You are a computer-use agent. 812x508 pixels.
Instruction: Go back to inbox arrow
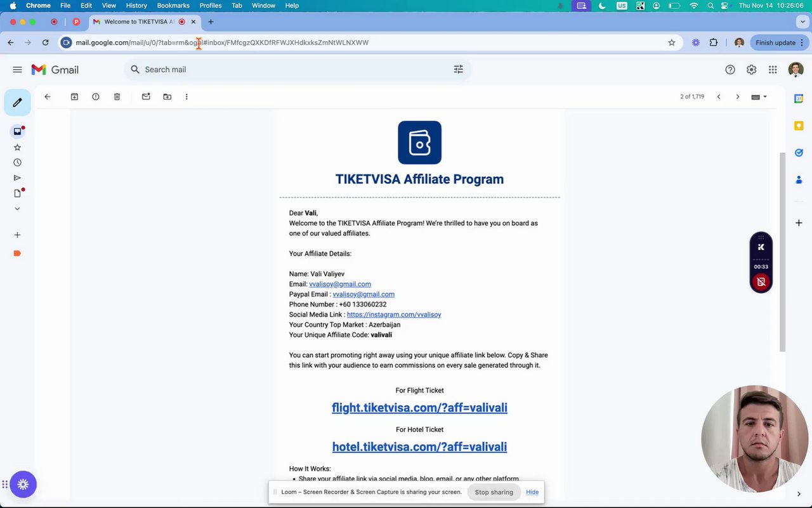click(47, 96)
